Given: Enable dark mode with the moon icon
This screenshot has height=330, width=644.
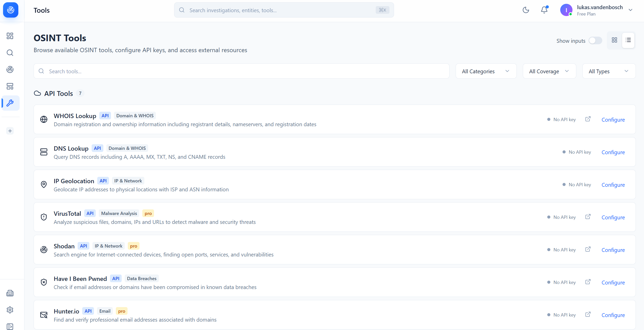Looking at the screenshot, I should pos(526,10).
